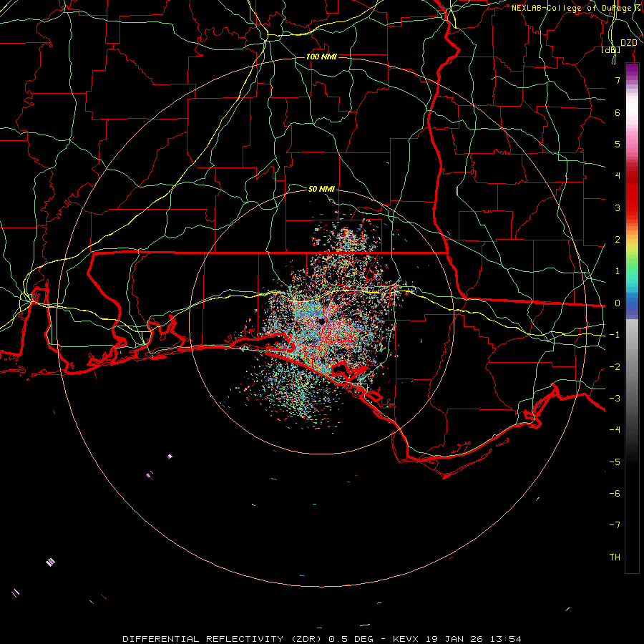Pick the blue 0 dB color on scale

point(632,303)
